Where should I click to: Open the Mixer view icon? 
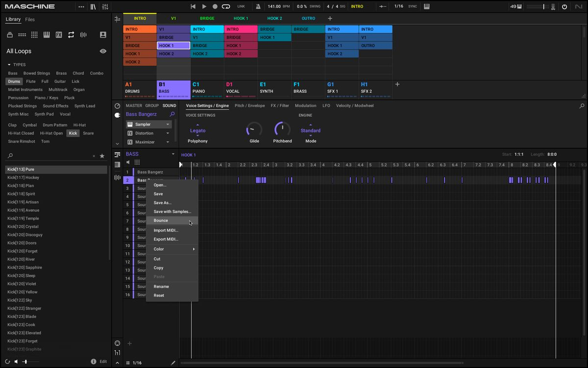tap(105, 6)
